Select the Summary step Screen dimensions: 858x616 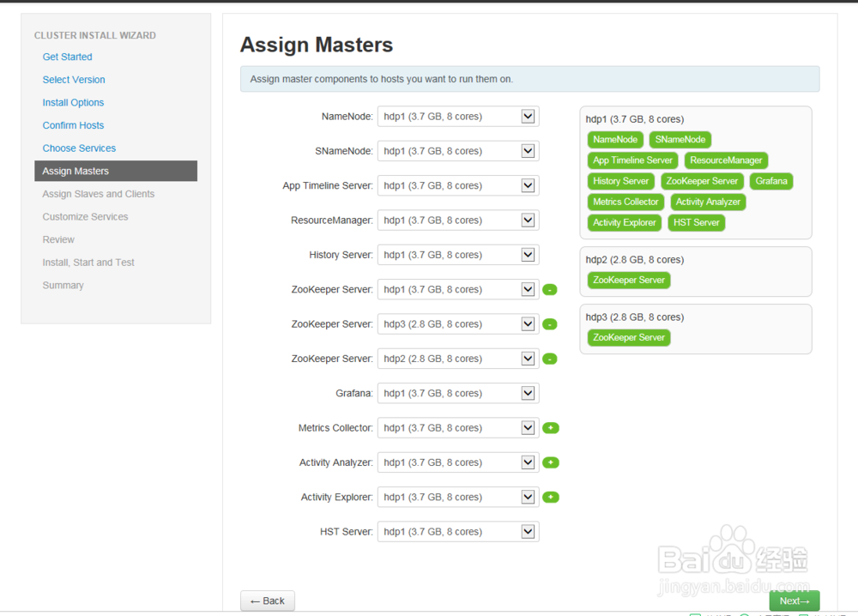click(x=63, y=285)
